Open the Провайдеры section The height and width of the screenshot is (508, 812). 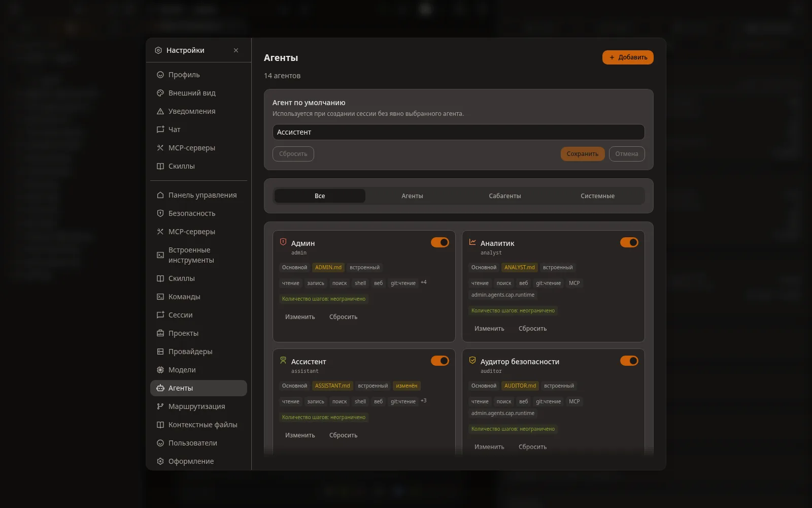pyautogui.click(x=198, y=352)
